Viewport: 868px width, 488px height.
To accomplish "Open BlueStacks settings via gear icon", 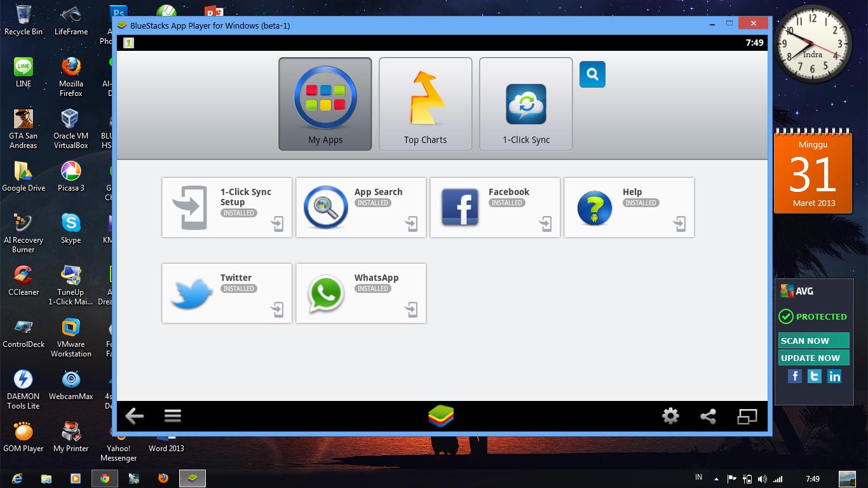I will [670, 416].
